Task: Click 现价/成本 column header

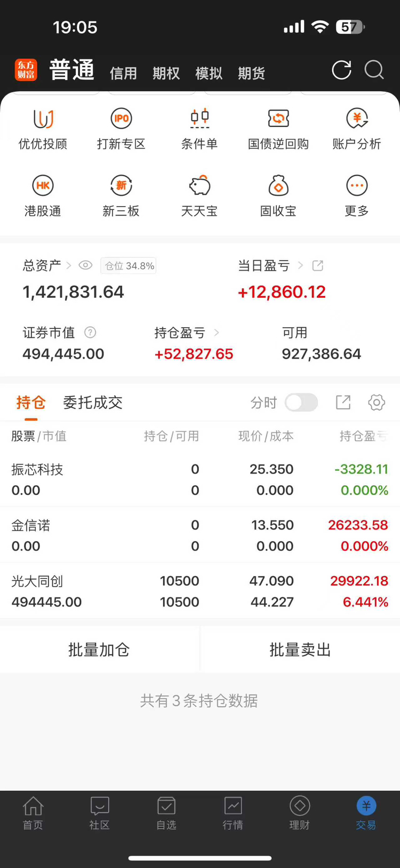Action: (x=266, y=436)
